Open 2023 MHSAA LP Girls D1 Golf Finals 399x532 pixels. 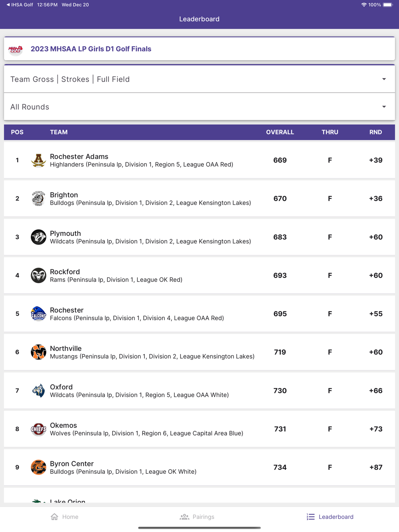point(91,49)
